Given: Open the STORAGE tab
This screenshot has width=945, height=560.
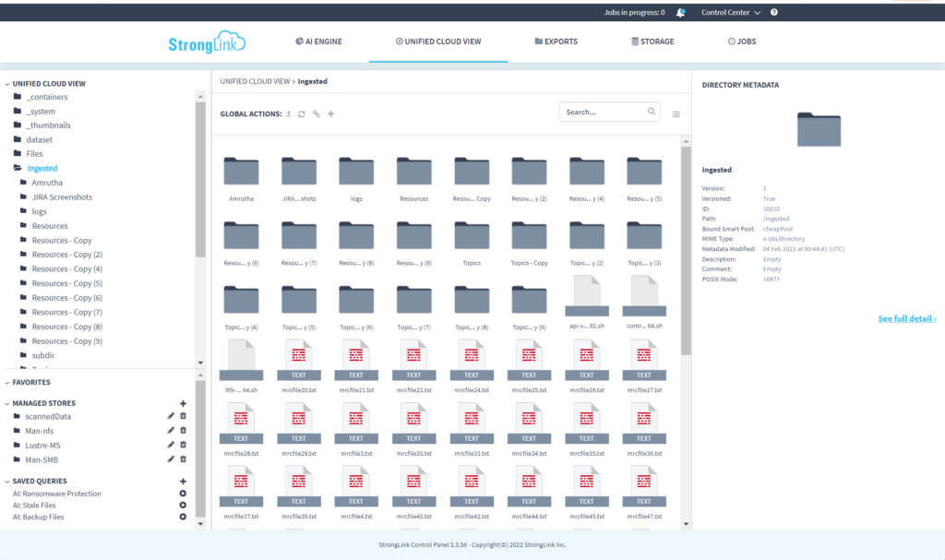Looking at the screenshot, I should (652, 42).
